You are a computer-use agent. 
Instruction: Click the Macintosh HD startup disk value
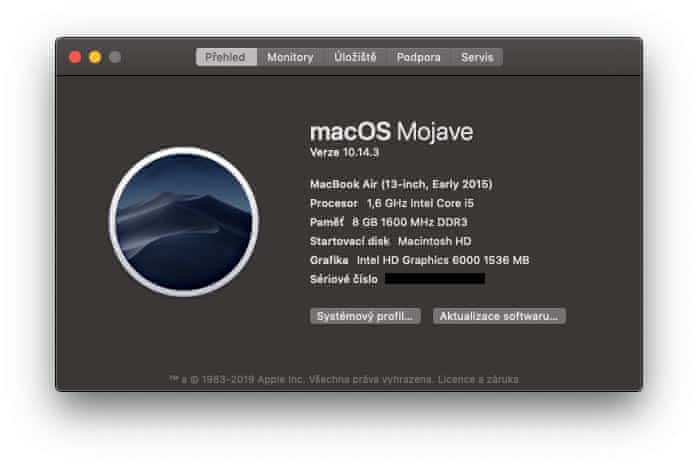pyautogui.click(x=434, y=241)
